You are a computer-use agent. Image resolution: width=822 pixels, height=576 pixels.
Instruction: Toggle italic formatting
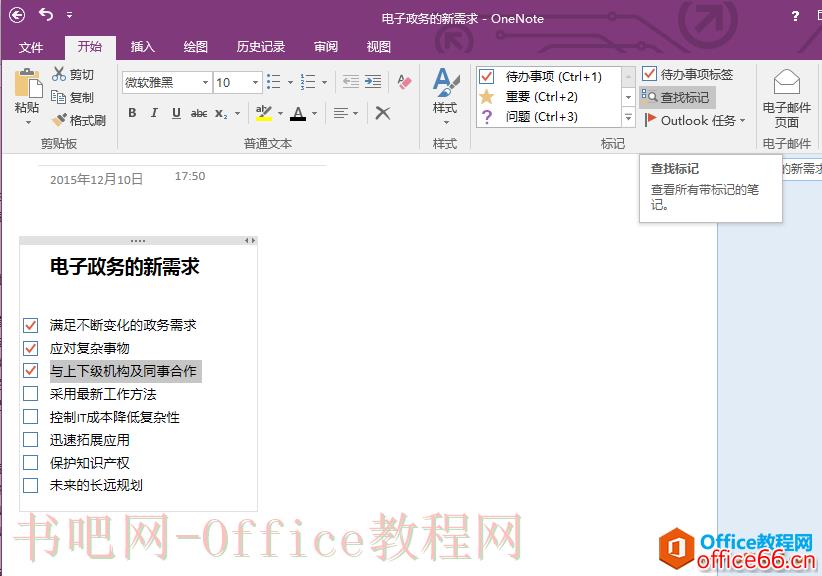point(154,113)
